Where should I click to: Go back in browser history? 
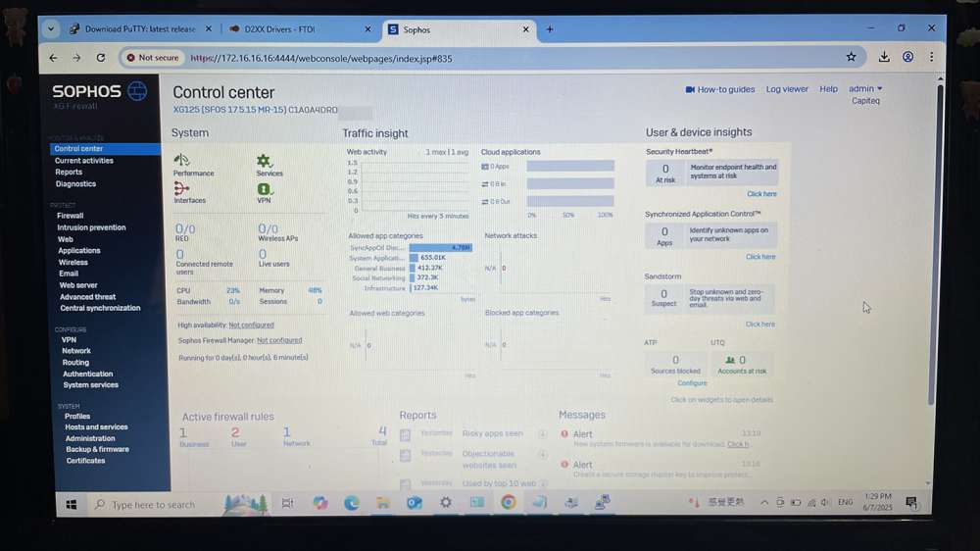pos(53,58)
